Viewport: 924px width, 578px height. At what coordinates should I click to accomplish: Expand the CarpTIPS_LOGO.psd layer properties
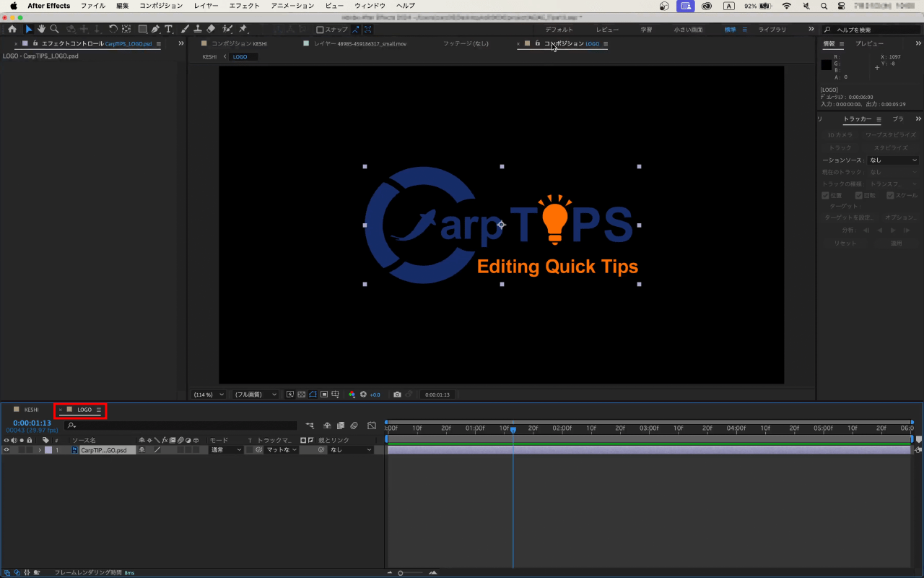pos(40,449)
